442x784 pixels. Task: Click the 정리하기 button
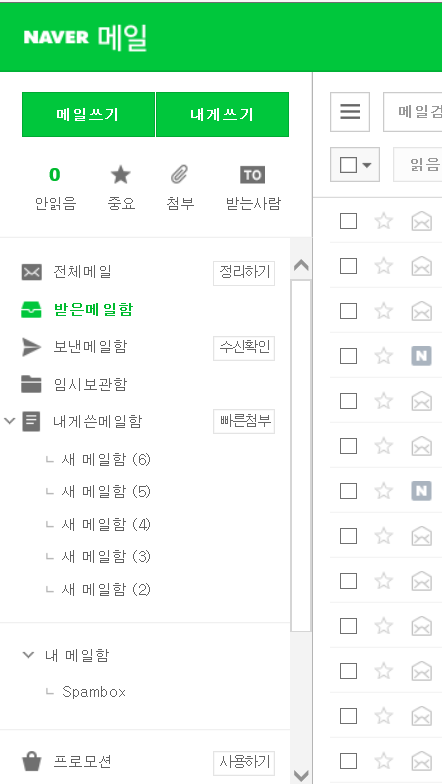(x=244, y=272)
